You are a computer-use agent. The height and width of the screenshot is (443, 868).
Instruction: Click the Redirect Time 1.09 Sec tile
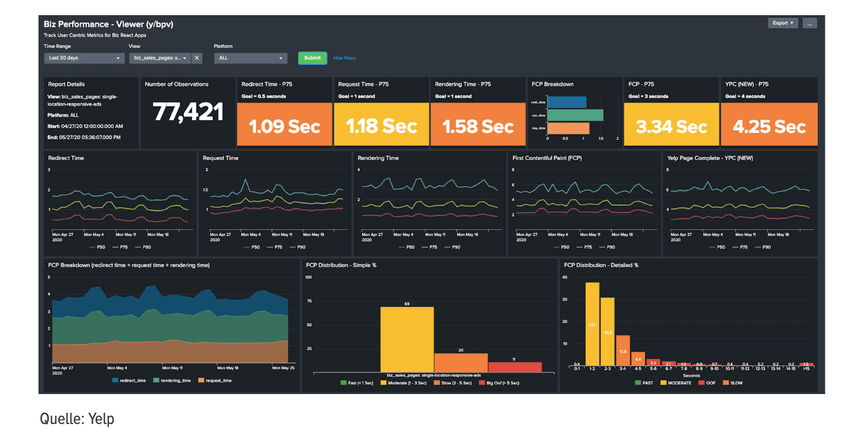click(285, 124)
